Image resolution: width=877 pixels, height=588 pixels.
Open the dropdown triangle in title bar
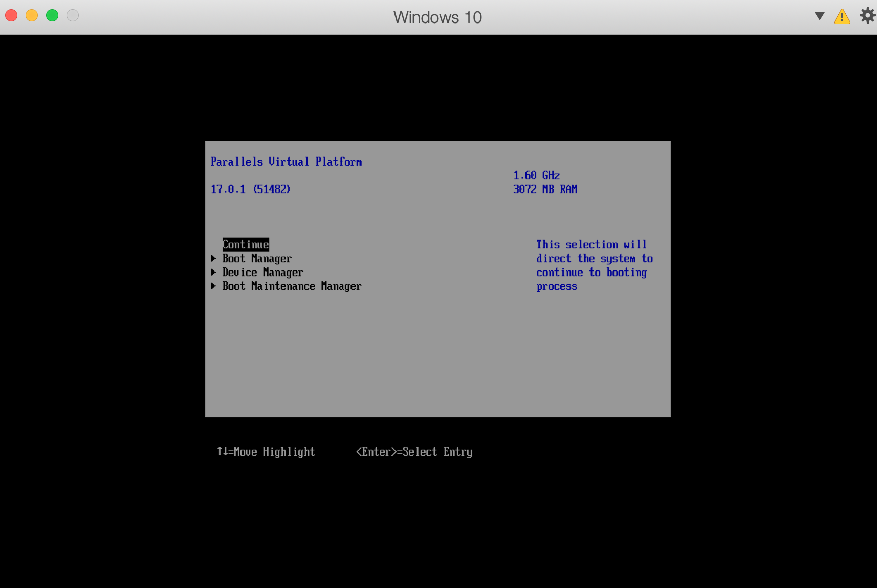tap(819, 16)
